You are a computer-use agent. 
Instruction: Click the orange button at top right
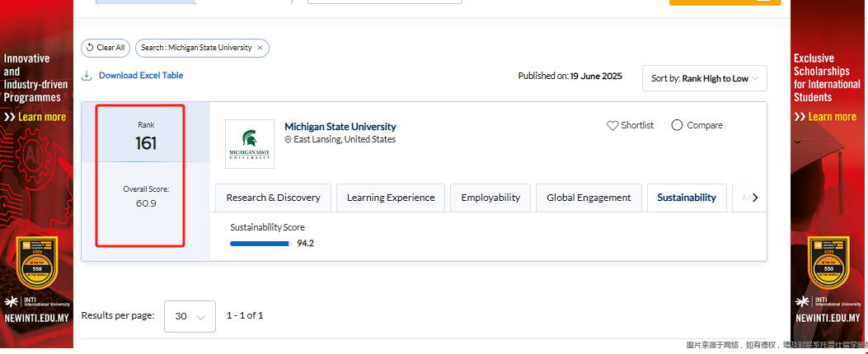tap(725, 2)
